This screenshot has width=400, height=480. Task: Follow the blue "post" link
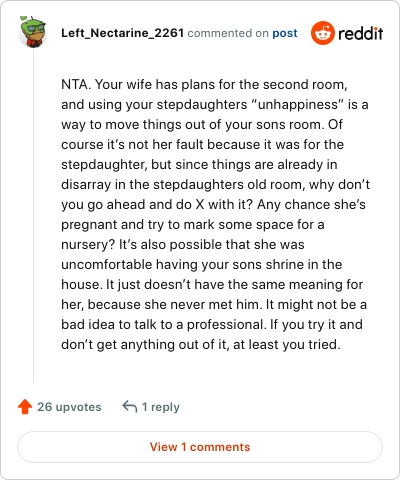click(285, 33)
